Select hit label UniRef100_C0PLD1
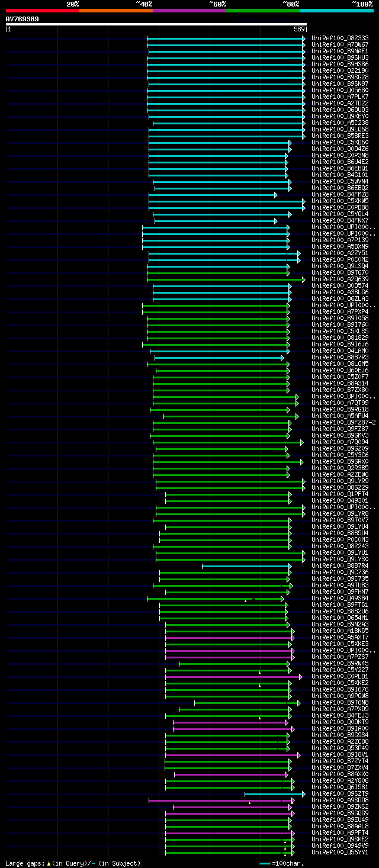Image resolution: width=379 pixels, height=868 pixels. point(340,677)
